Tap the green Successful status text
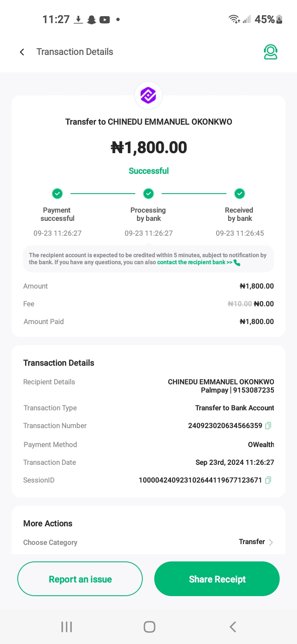 [x=148, y=171]
